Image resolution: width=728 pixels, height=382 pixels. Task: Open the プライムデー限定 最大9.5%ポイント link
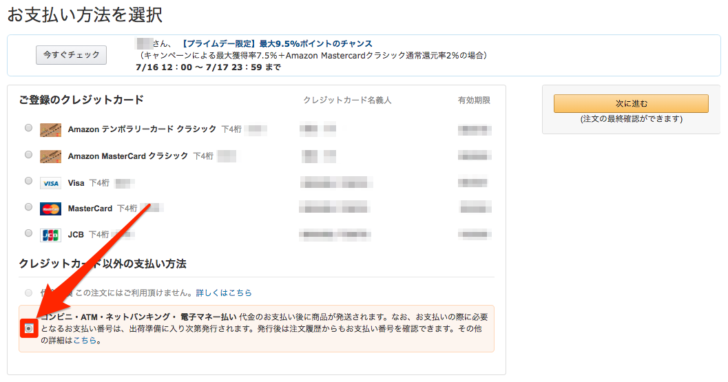click(276, 44)
